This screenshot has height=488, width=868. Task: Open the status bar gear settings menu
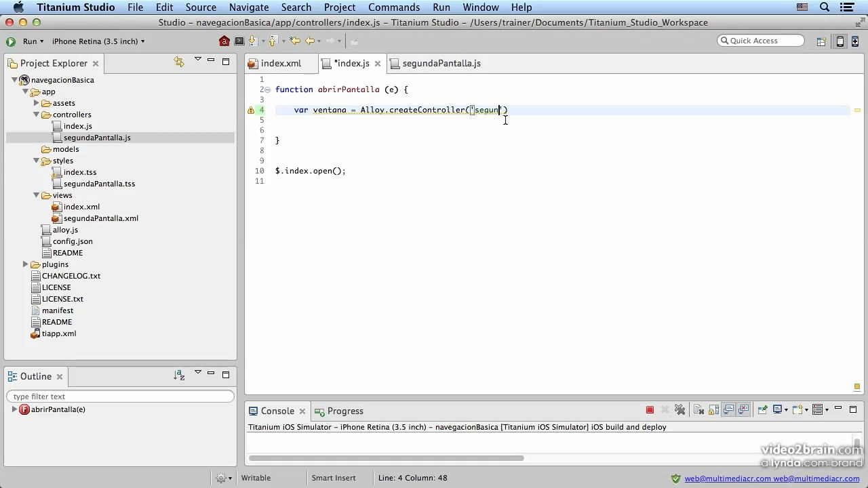coord(224,478)
